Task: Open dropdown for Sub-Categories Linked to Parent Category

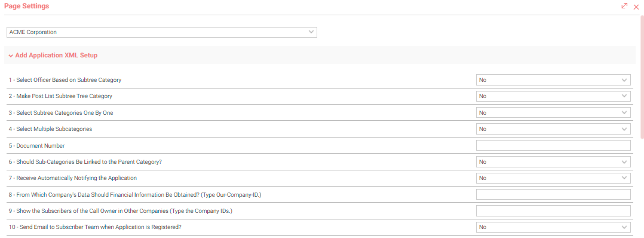Action: [553, 161]
